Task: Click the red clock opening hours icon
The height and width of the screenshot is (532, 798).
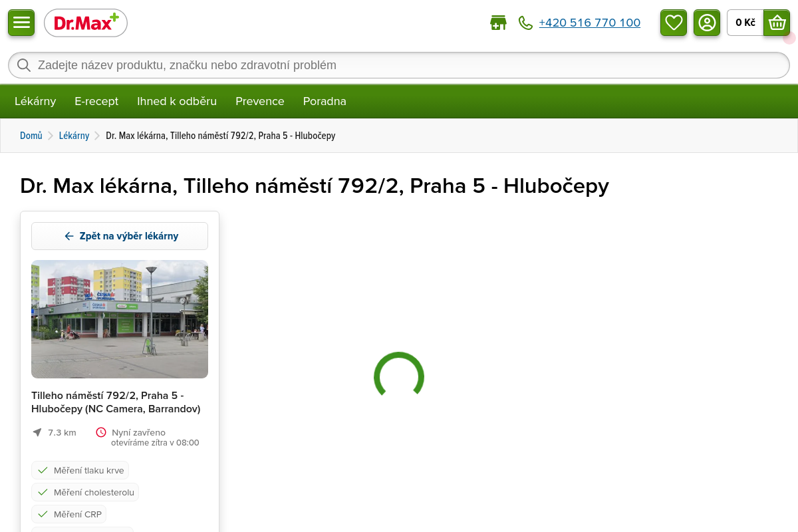Action: coord(101,432)
